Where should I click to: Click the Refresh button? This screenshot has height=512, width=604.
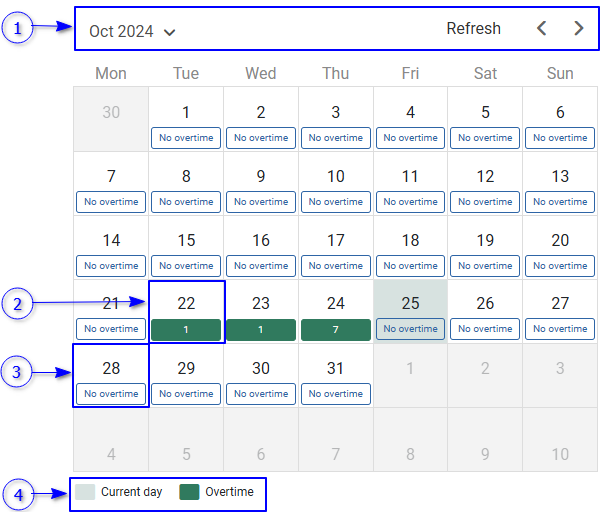(x=473, y=29)
